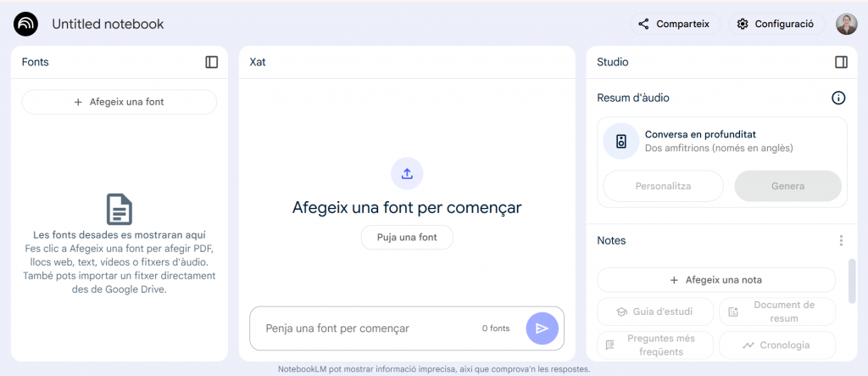The width and height of the screenshot is (868, 376).
Task: Click the upload icon in chat
Action: coord(407,173)
